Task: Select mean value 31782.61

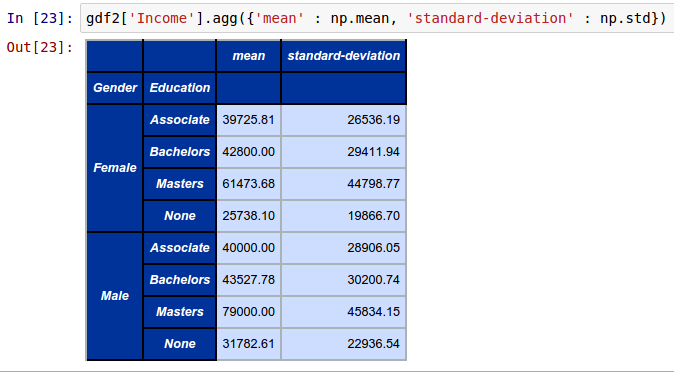Action: pyautogui.click(x=248, y=344)
